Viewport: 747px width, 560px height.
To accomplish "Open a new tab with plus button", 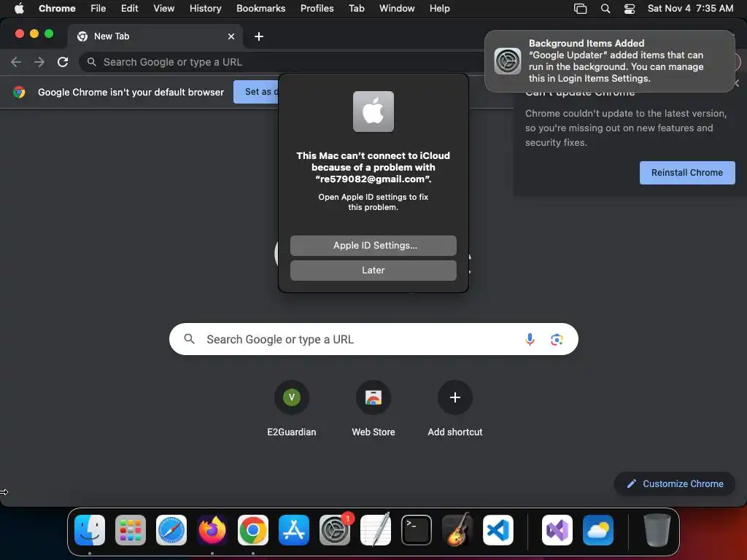I will pyautogui.click(x=259, y=36).
